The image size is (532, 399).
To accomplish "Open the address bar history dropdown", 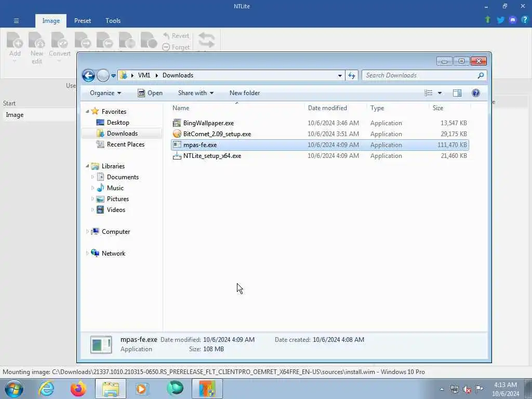I will [x=340, y=76].
